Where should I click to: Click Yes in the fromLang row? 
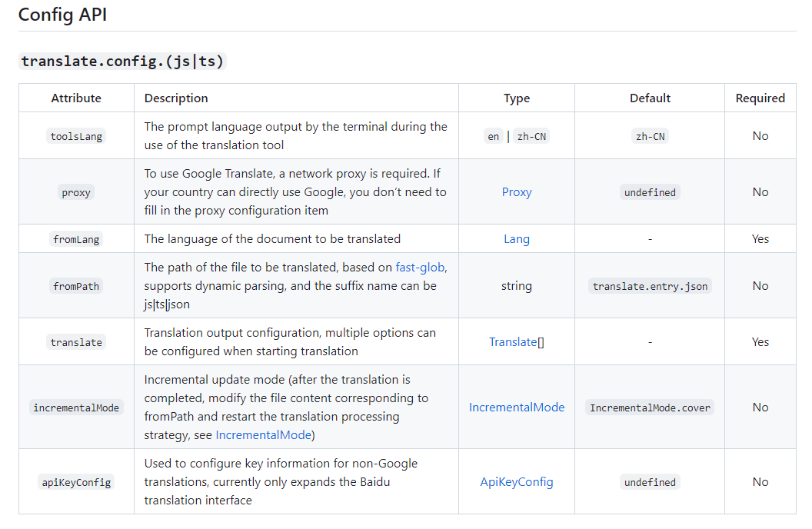point(760,238)
